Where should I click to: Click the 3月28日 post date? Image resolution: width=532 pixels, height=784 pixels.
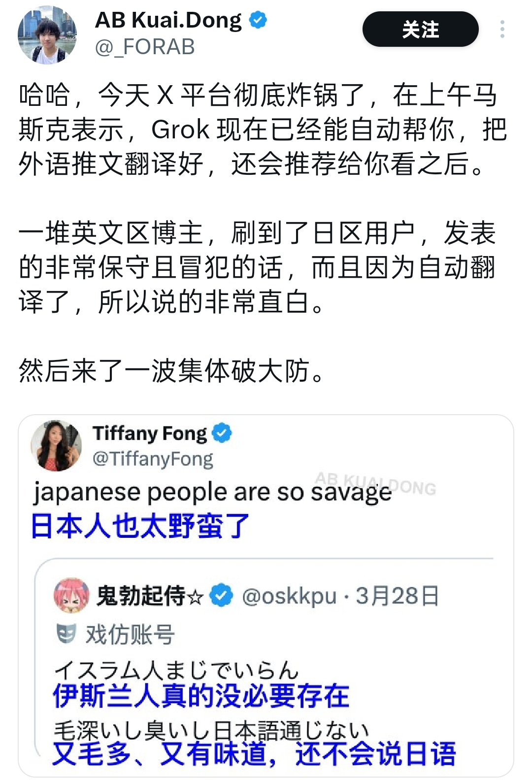(397, 596)
